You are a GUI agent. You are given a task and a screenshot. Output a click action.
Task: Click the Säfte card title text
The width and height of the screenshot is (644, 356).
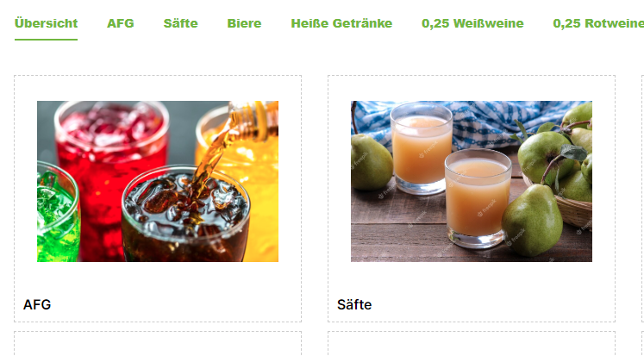pyautogui.click(x=354, y=304)
